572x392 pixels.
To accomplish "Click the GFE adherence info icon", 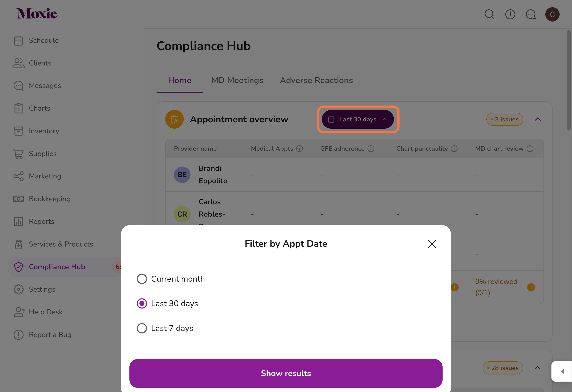I will coord(371,149).
